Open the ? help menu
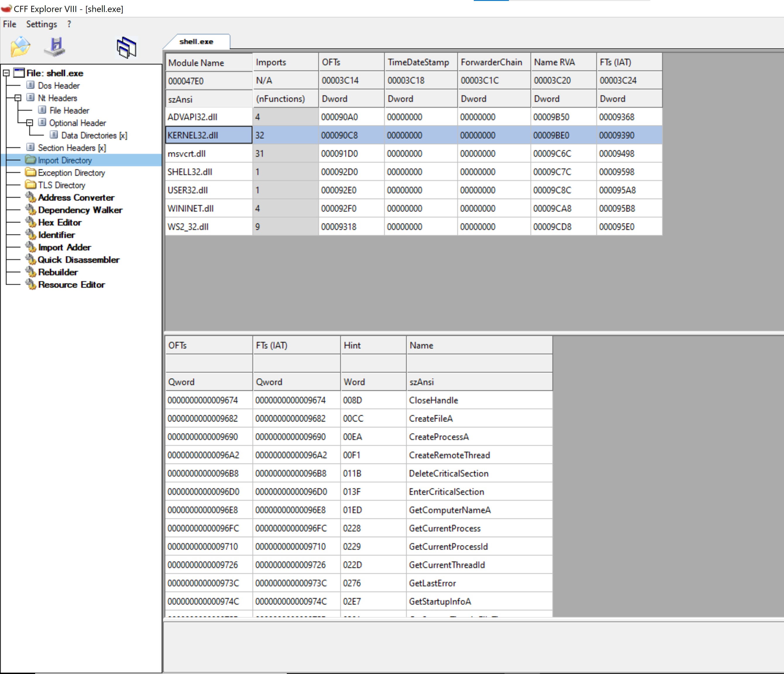The width and height of the screenshot is (784, 674). click(x=69, y=24)
